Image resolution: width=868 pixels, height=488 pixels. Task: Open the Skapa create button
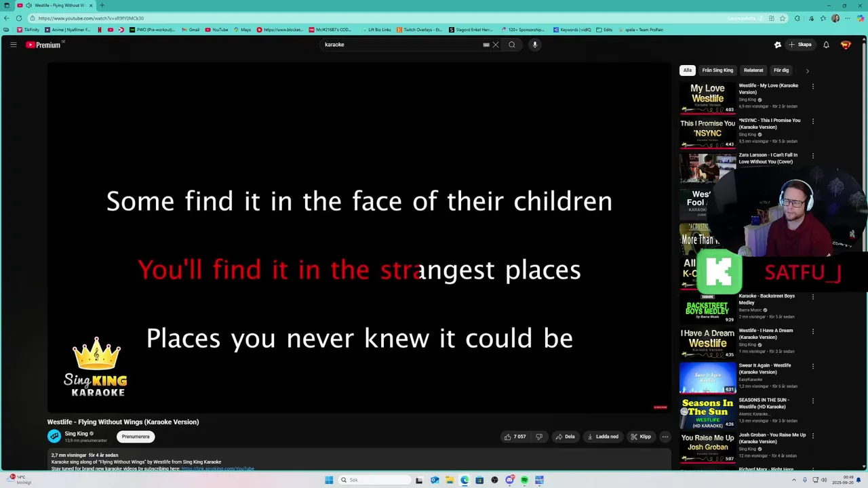(x=800, y=45)
